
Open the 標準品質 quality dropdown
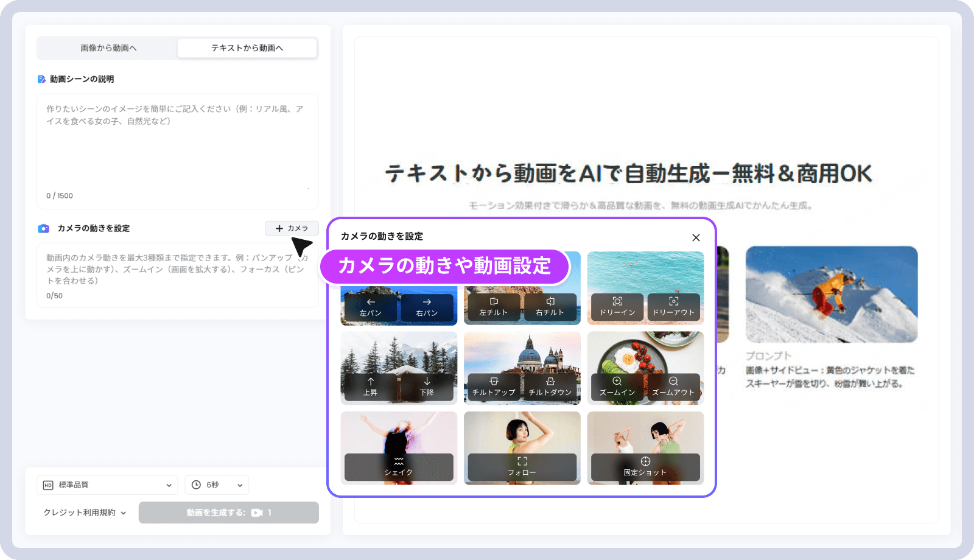[x=108, y=485]
